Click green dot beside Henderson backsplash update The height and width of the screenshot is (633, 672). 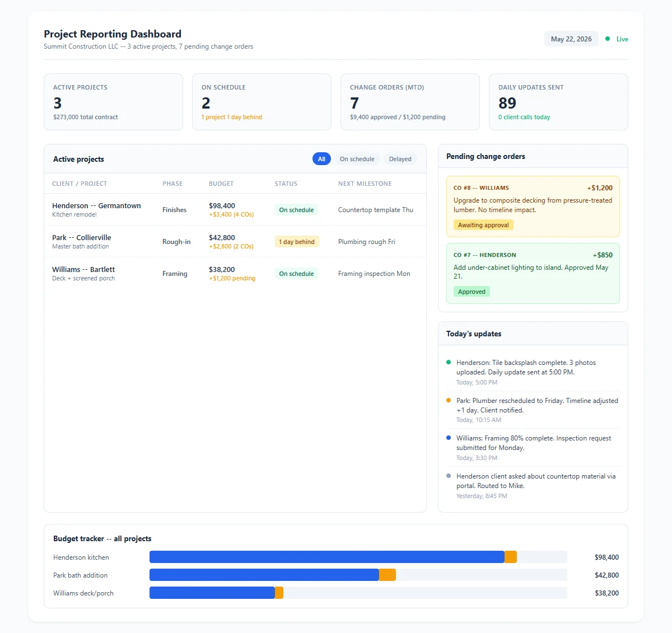(449, 362)
